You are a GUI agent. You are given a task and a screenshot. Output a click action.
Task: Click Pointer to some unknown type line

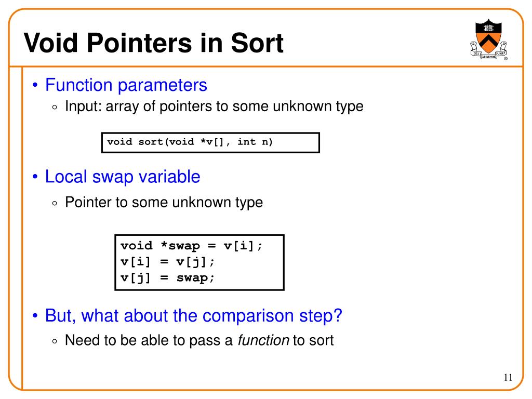click(164, 202)
